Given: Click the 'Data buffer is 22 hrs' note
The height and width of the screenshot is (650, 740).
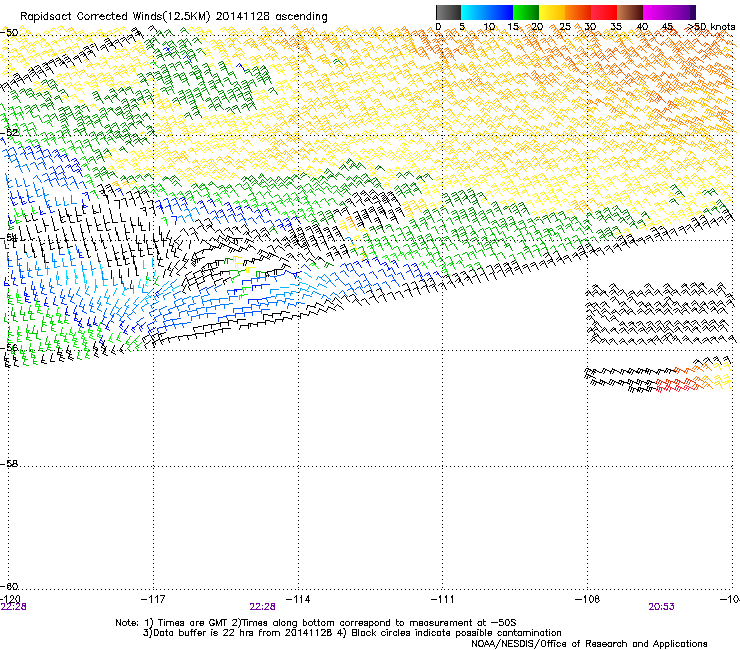Looking at the screenshot, I should click(352, 633).
